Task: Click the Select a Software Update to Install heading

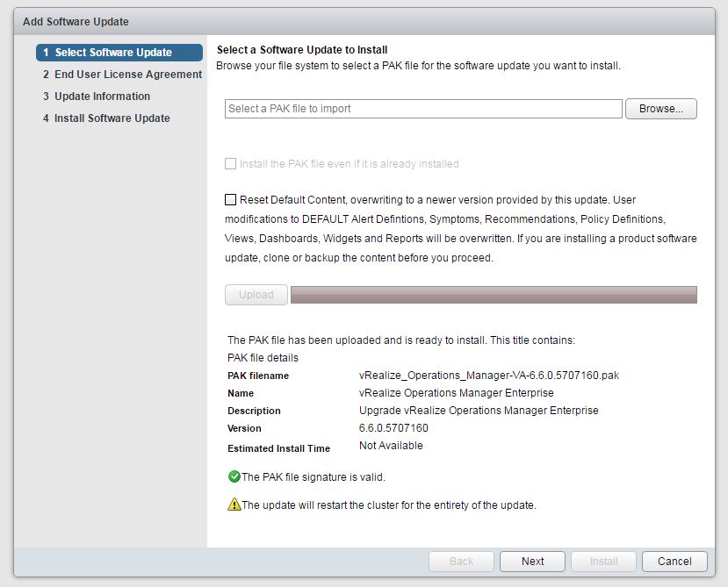Action: click(302, 50)
